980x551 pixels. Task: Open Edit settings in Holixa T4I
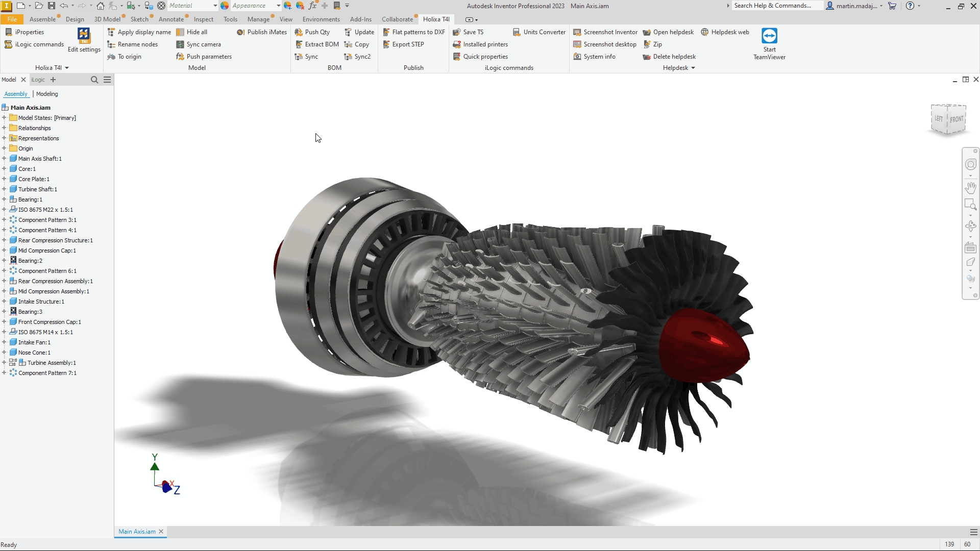[84, 40]
